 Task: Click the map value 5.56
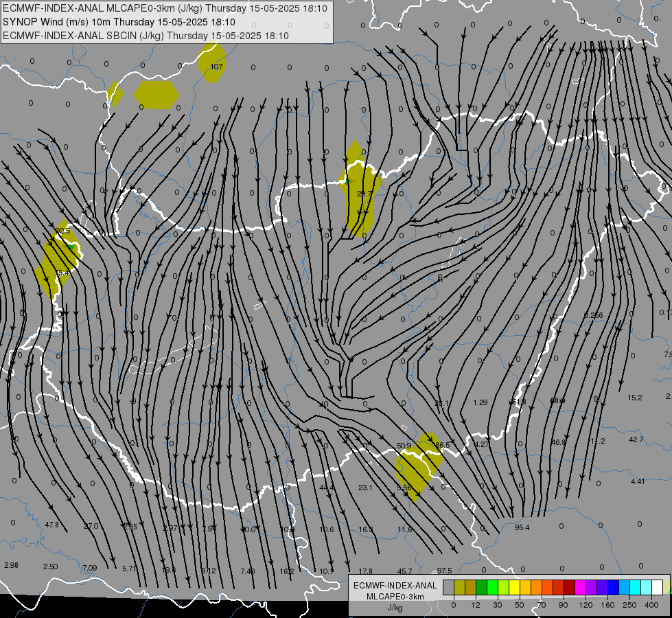point(404,488)
